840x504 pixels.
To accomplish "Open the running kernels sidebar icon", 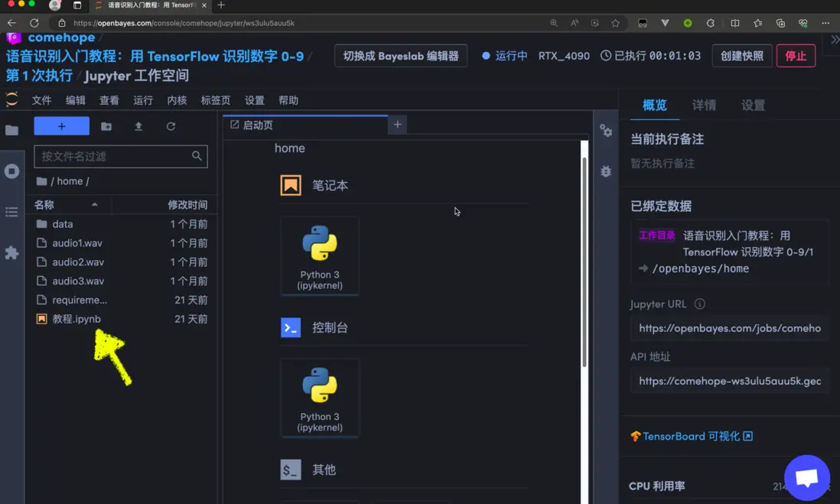I will tap(11, 171).
